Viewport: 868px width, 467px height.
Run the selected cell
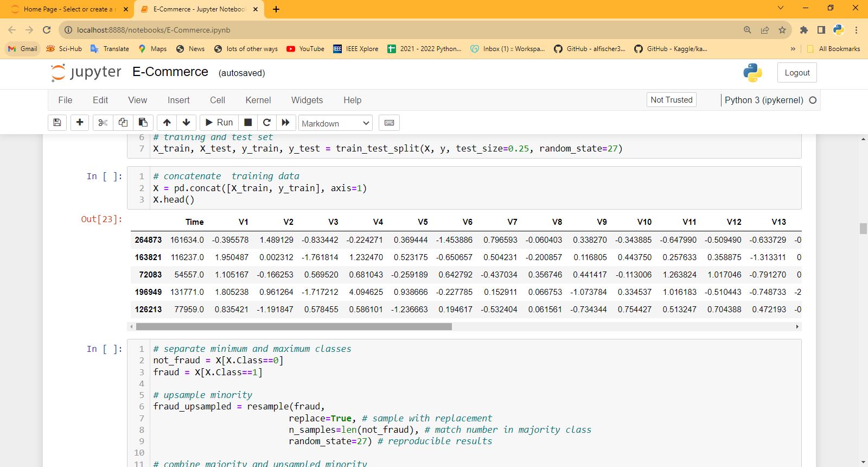point(219,123)
